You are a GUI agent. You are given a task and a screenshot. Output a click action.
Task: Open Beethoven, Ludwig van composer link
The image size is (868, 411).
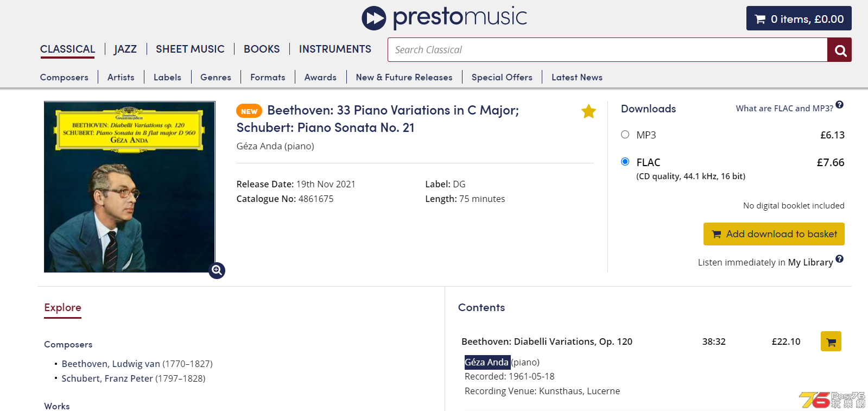(x=111, y=364)
